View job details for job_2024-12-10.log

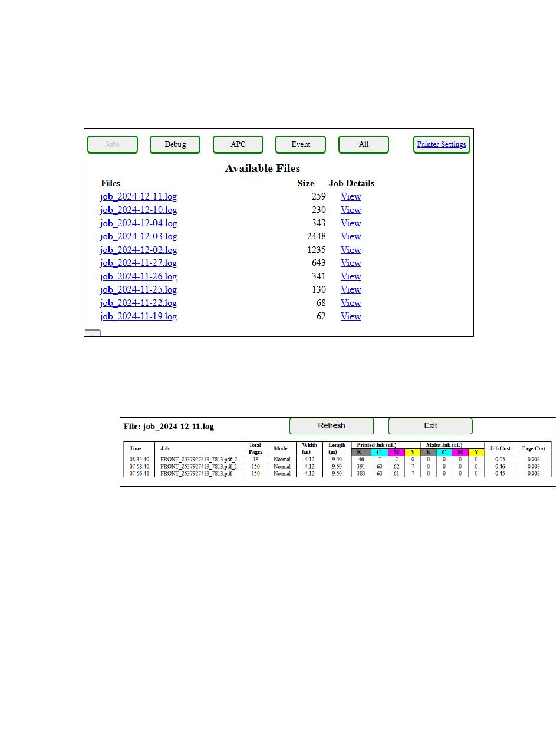351,210
